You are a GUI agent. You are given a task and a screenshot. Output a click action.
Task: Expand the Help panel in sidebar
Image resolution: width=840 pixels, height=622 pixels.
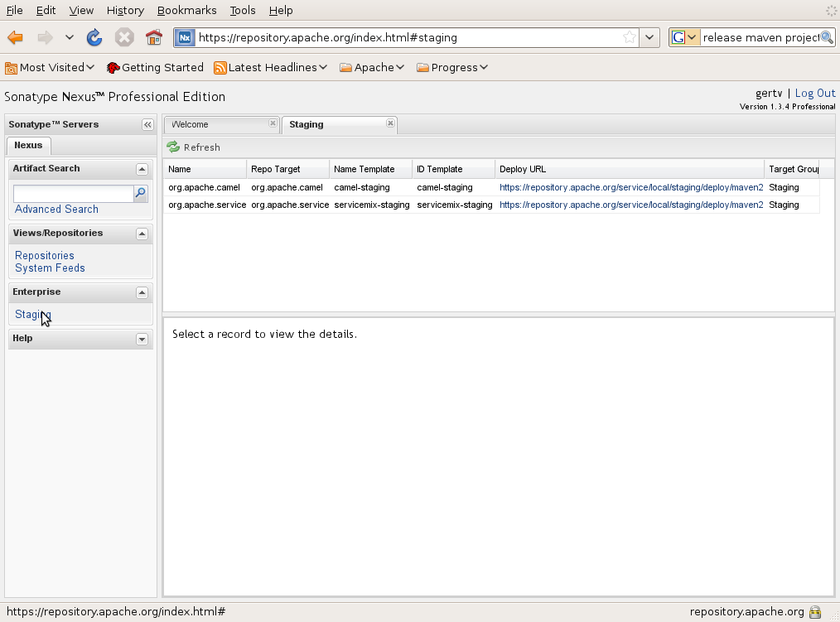142,339
